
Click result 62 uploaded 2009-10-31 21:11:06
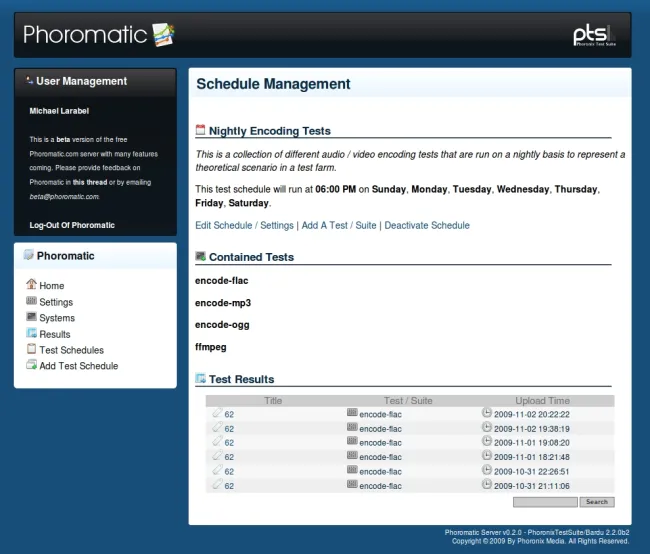click(x=229, y=486)
